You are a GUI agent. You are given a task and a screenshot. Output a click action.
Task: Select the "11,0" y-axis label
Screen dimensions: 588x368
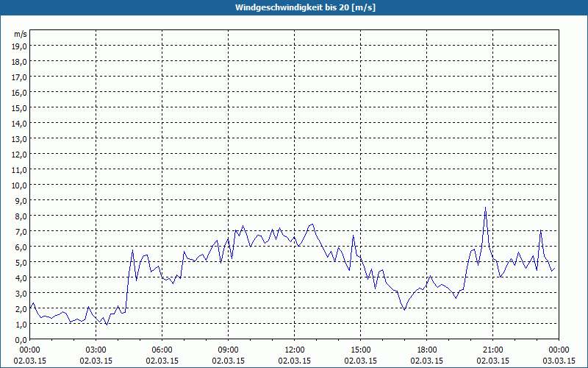pyautogui.click(x=20, y=170)
